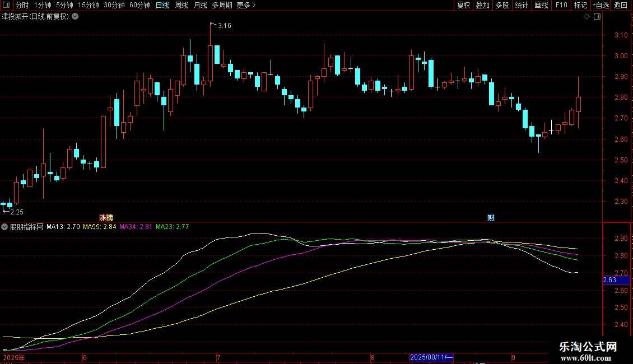This screenshot has width=633, height=364.
Task: Switch to 周线 weekly chart
Action: [x=181, y=5]
